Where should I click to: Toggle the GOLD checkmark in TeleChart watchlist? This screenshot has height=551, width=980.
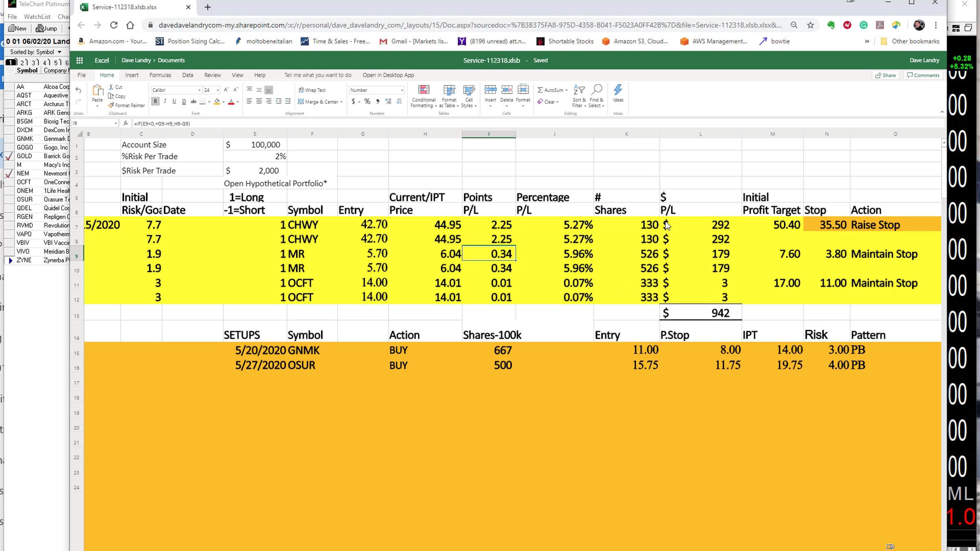point(9,156)
